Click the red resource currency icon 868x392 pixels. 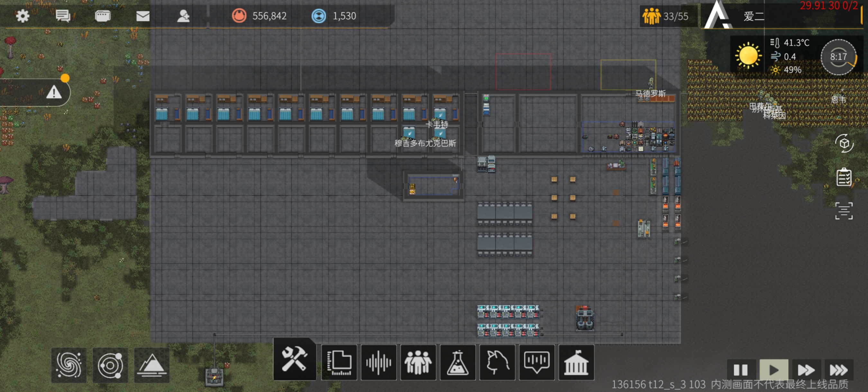coord(239,16)
